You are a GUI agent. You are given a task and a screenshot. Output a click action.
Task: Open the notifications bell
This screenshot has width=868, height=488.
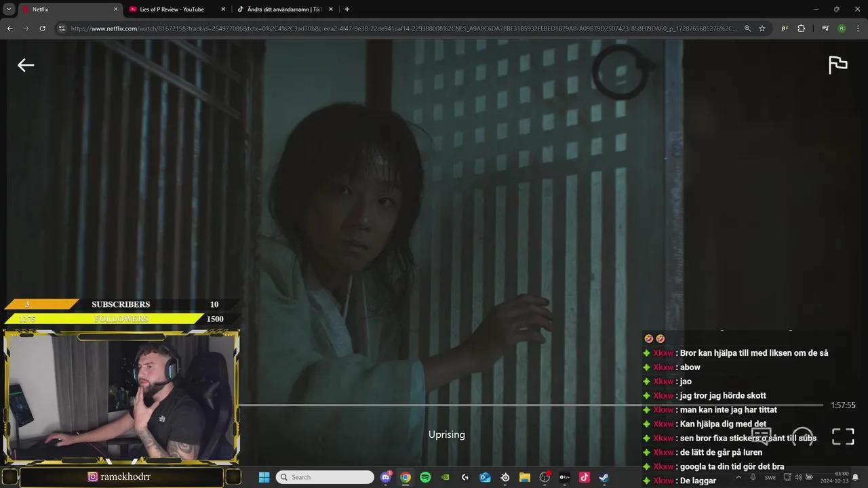[x=856, y=477]
